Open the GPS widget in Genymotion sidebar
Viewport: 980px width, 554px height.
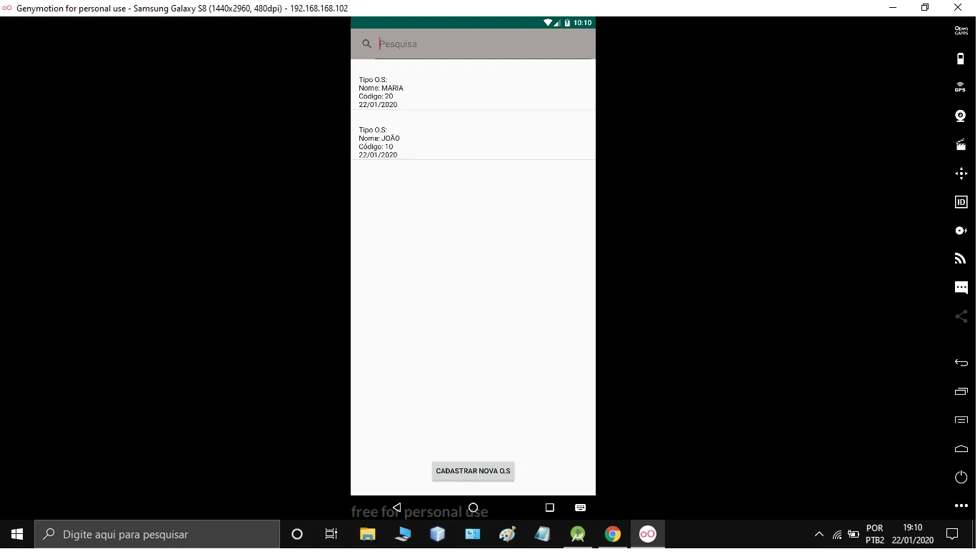pos(960,87)
